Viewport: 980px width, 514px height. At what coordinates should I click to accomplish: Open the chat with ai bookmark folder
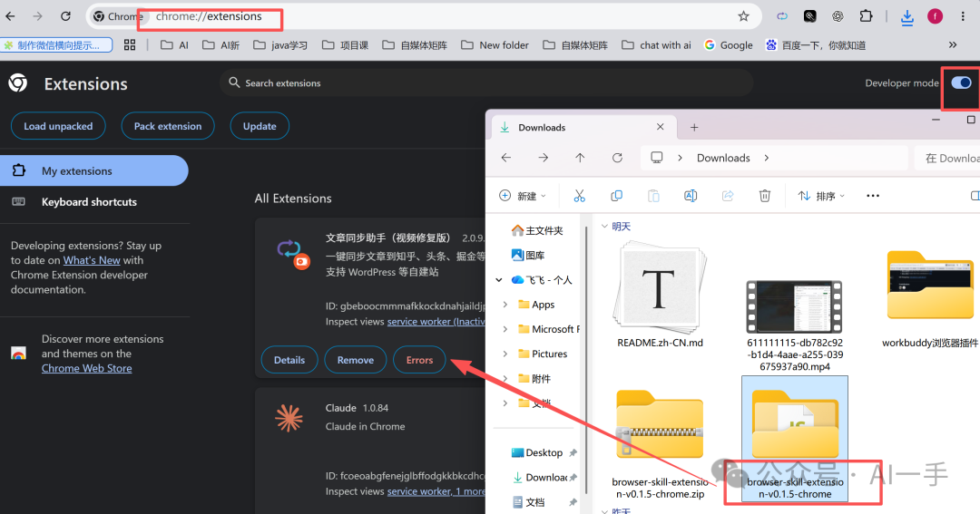pyautogui.click(x=656, y=45)
